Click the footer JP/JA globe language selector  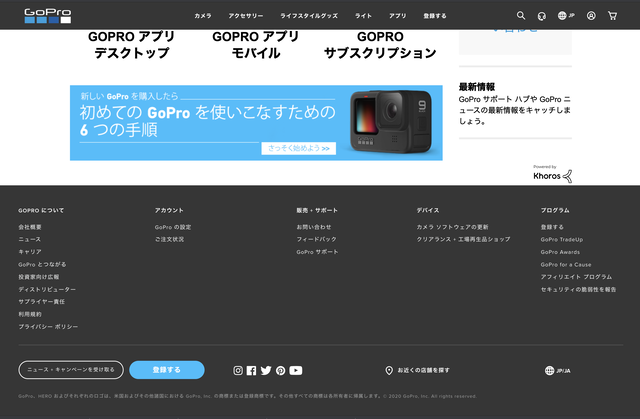558,370
